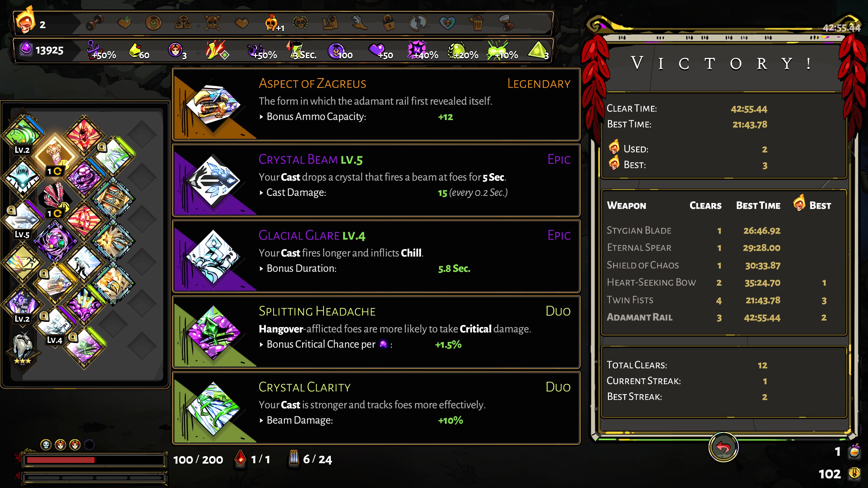Click the skull keepsake with three stars
The image size is (868, 488).
(x=23, y=348)
